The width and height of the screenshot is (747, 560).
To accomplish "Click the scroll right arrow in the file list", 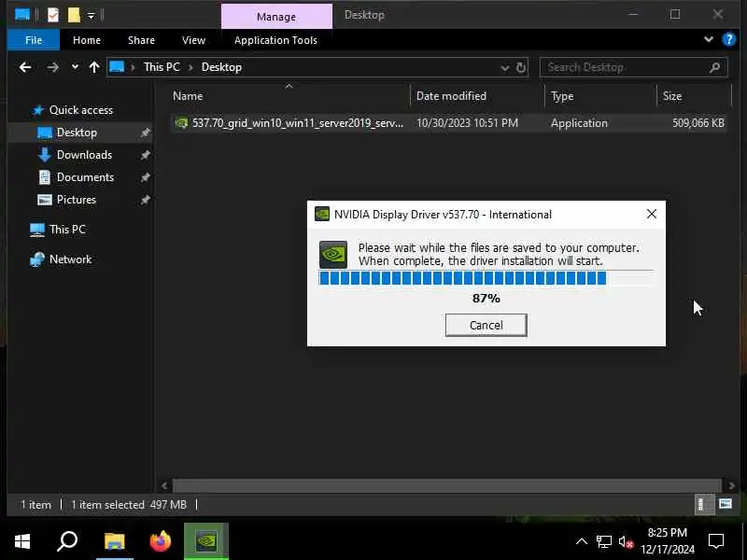I will pyautogui.click(x=731, y=486).
